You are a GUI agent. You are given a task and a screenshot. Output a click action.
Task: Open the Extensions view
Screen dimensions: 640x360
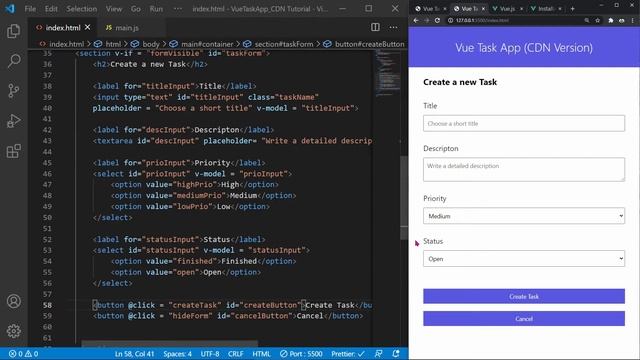(x=13, y=151)
